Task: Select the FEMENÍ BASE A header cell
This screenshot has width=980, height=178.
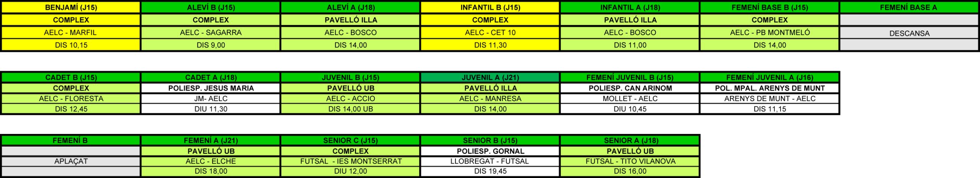Action: click(x=909, y=8)
